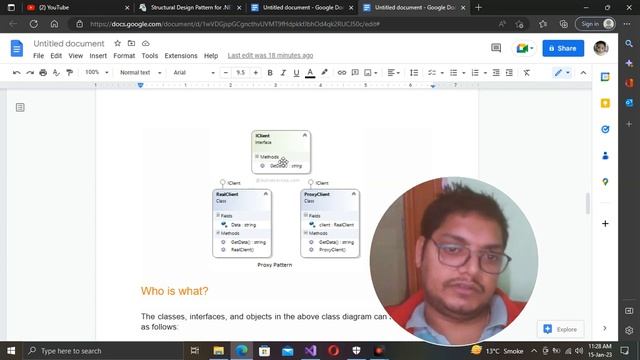Screen dimensions: 640x360
Task: Open line and paragraph spacing
Action: pos(414,73)
